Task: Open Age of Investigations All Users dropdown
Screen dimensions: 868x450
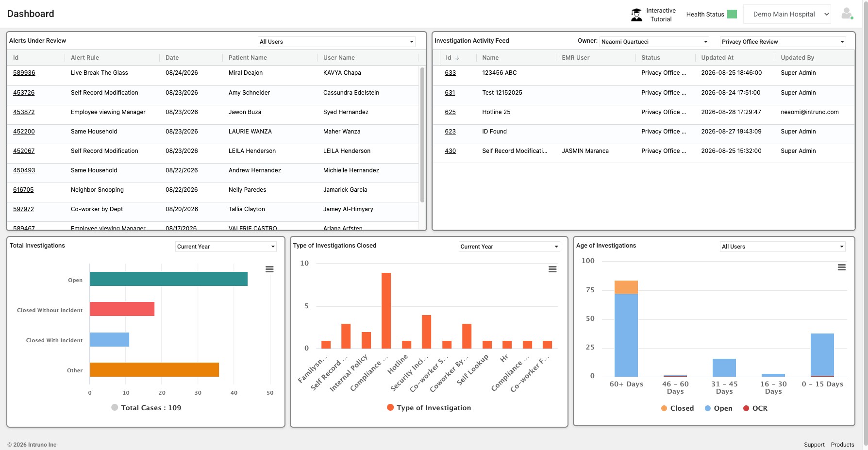Action: [x=783, y=247]
